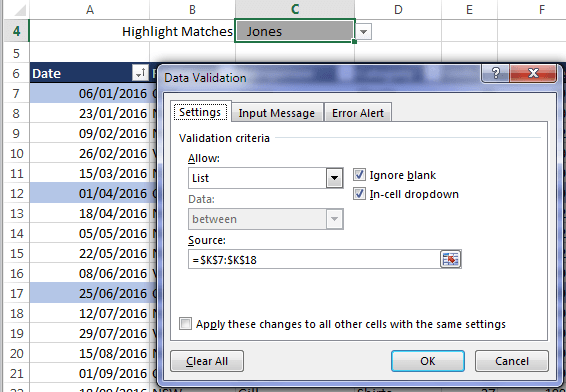Image resolution: width=566 pixels, height=392 pixels.
Task: Select row 12 header
Action: coord(16,193)
